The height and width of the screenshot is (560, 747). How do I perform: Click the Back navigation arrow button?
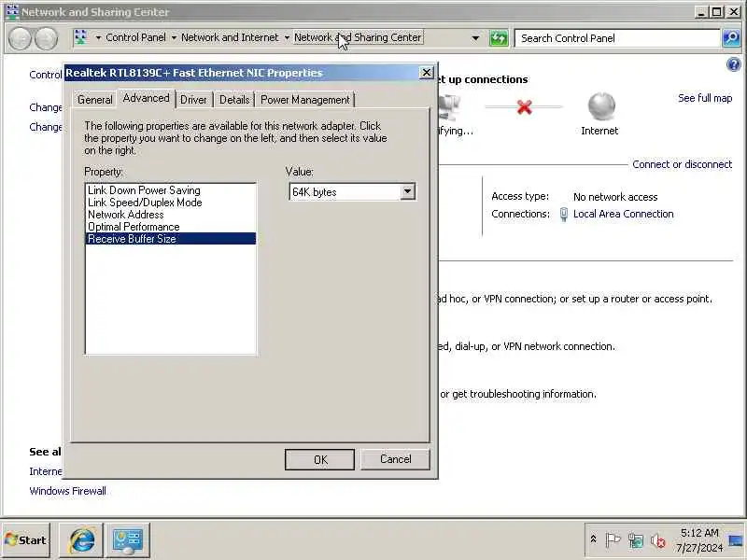tap(20, 38)
